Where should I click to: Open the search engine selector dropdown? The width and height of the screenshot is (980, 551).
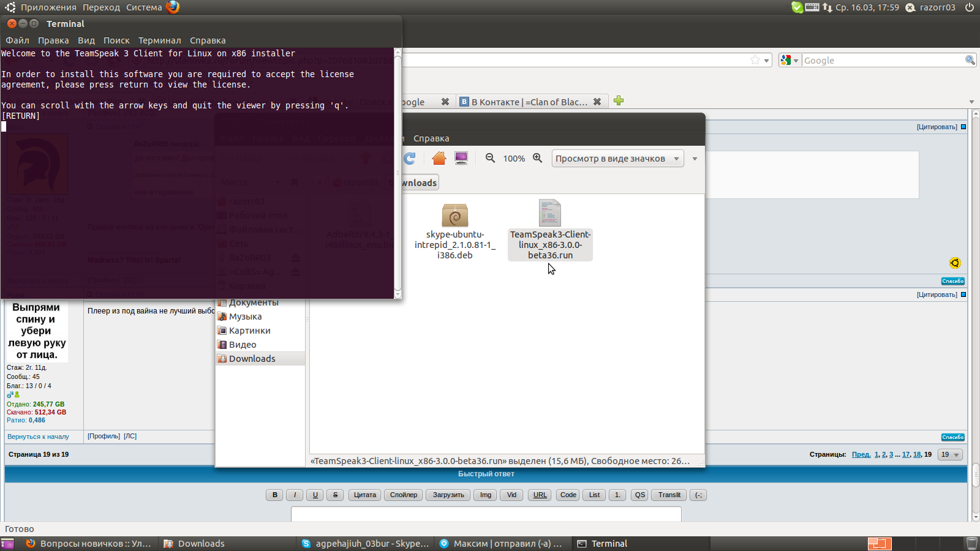click(790, 61)
